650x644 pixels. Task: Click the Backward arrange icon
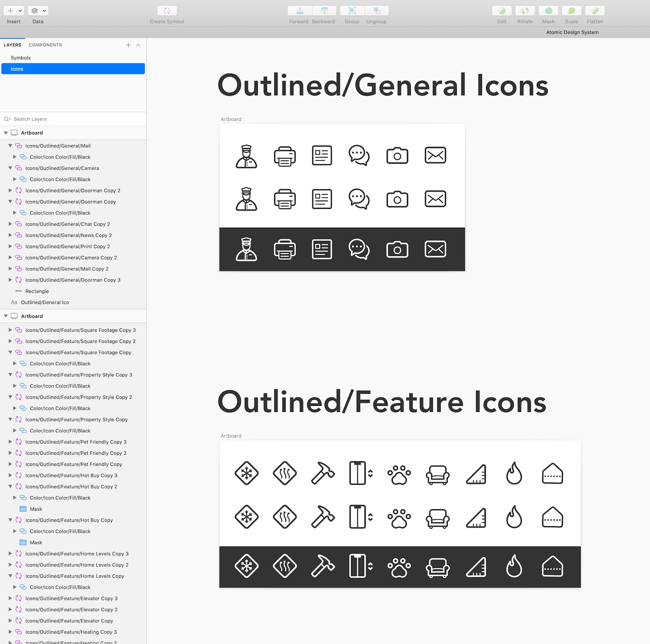pyautogui.click(x=324, y=11)
